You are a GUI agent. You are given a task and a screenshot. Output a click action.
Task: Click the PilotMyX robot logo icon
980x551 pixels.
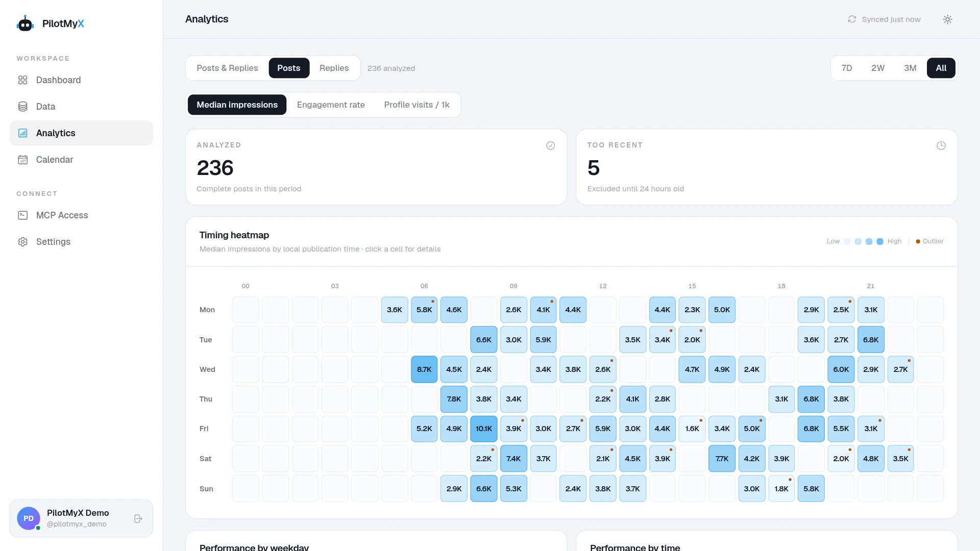pos(25,23)
